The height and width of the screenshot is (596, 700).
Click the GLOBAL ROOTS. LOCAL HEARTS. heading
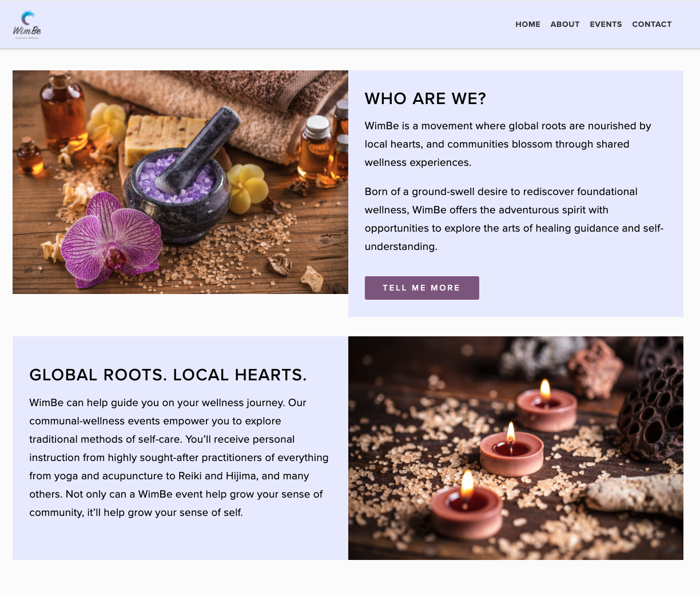tap(168, 375)
